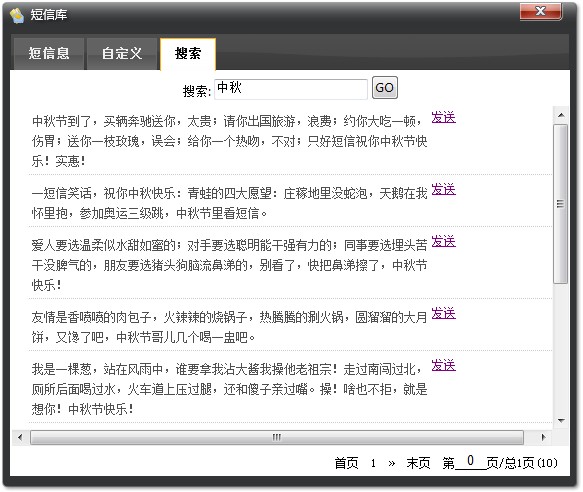Image resolution: width=583 pixels, height=492 pixels.
Task: Open the 自定义 tab
Action: point(122,54)
